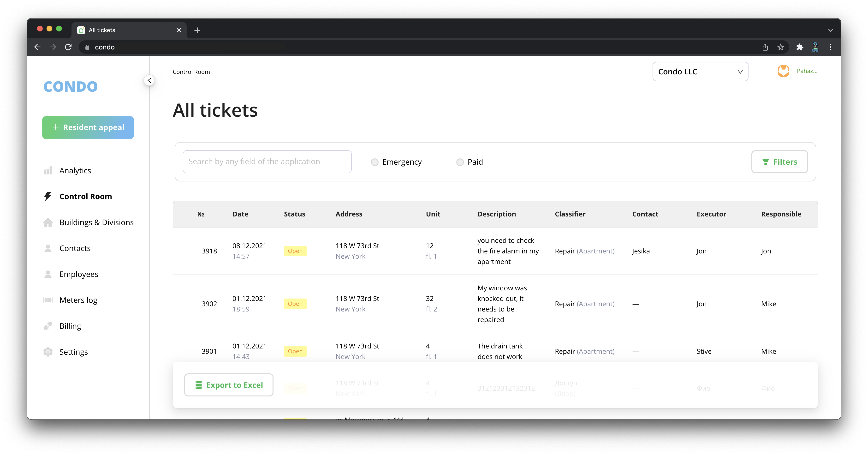Click the Meters log icon
Screen dimensions: 868x455
(48, 300)
